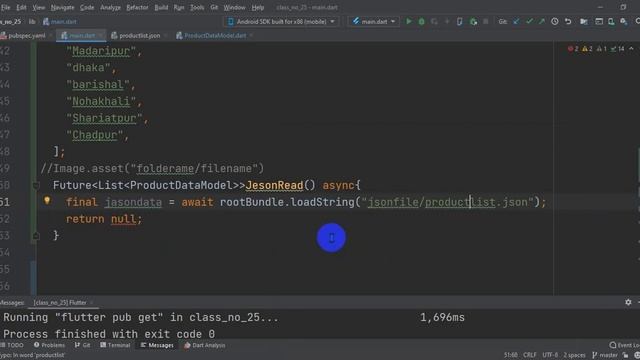Change the CRLF line separator
Screen dimensions: 640x360
point(530,355)
